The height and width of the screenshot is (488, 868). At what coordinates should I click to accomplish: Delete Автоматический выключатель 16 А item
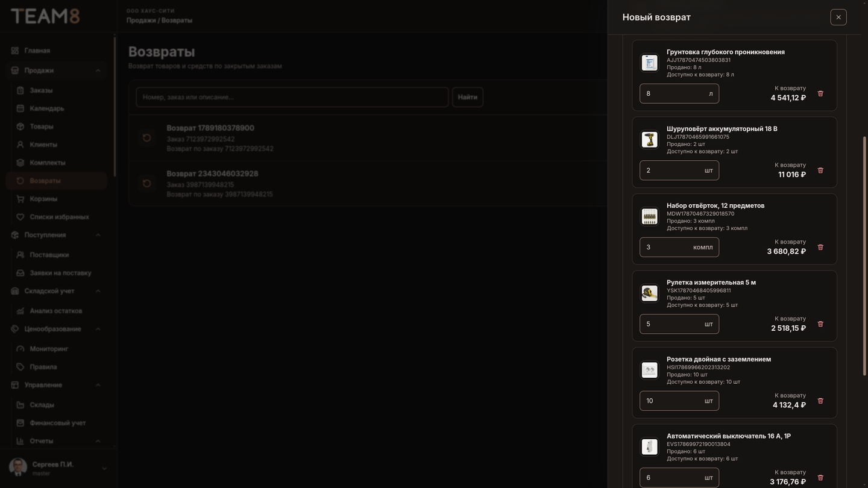(820, 478)
